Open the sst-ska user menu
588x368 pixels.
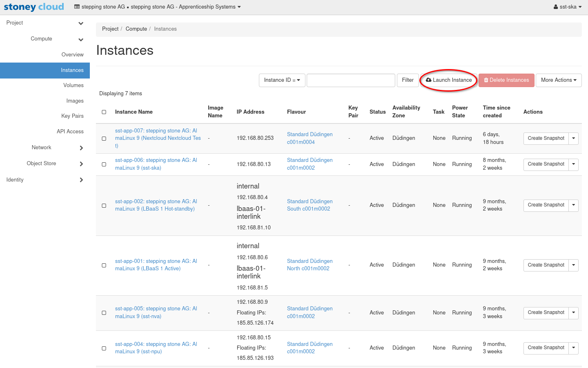(x=567, y=7)
